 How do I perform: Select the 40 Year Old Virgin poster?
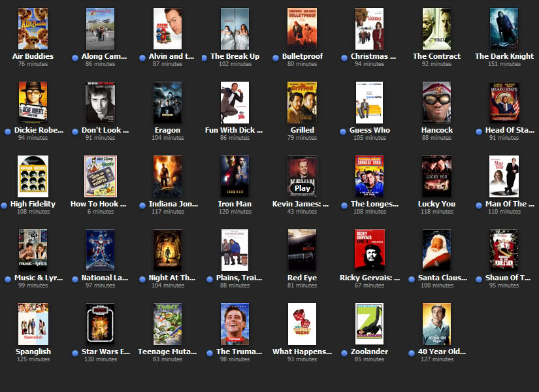[436, 324]
